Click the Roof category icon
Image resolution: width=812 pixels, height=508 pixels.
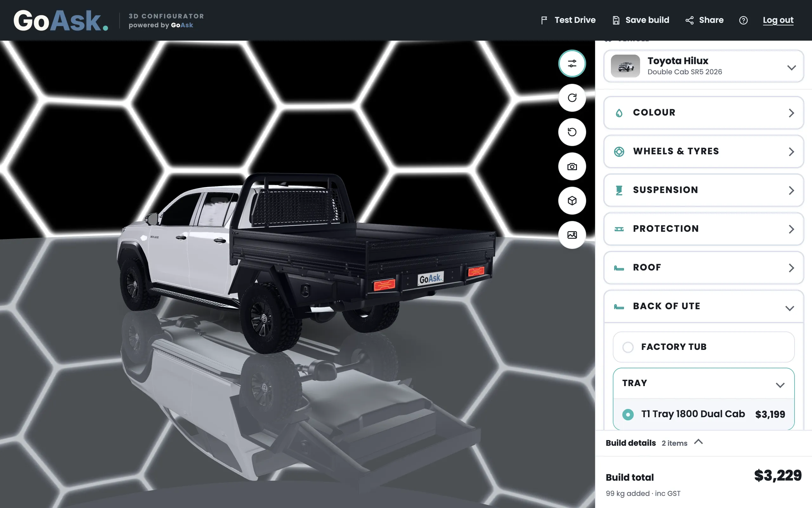pyautogui.click(x=619, y=268)
